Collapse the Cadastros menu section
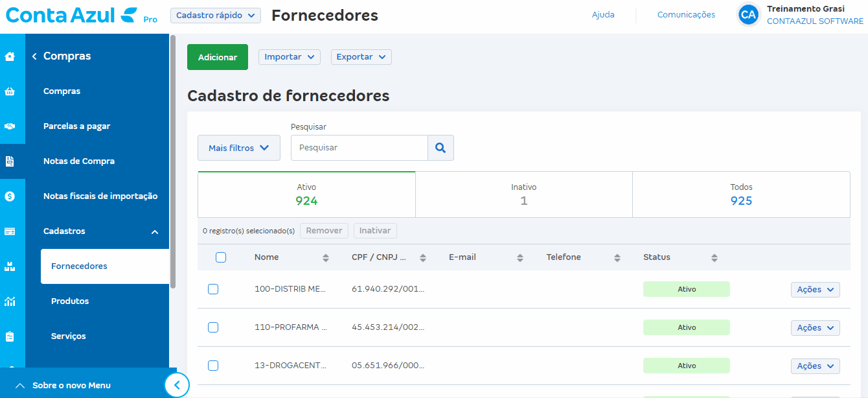 155,232
